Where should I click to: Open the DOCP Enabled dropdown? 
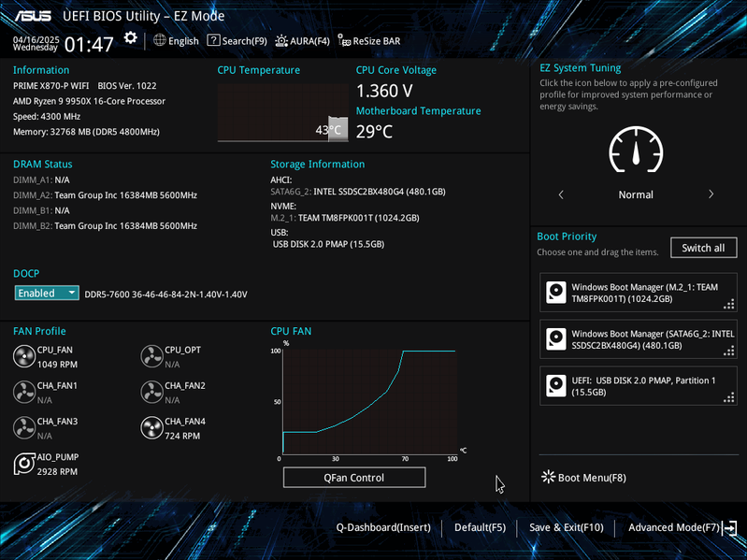(x=47, y=293)
